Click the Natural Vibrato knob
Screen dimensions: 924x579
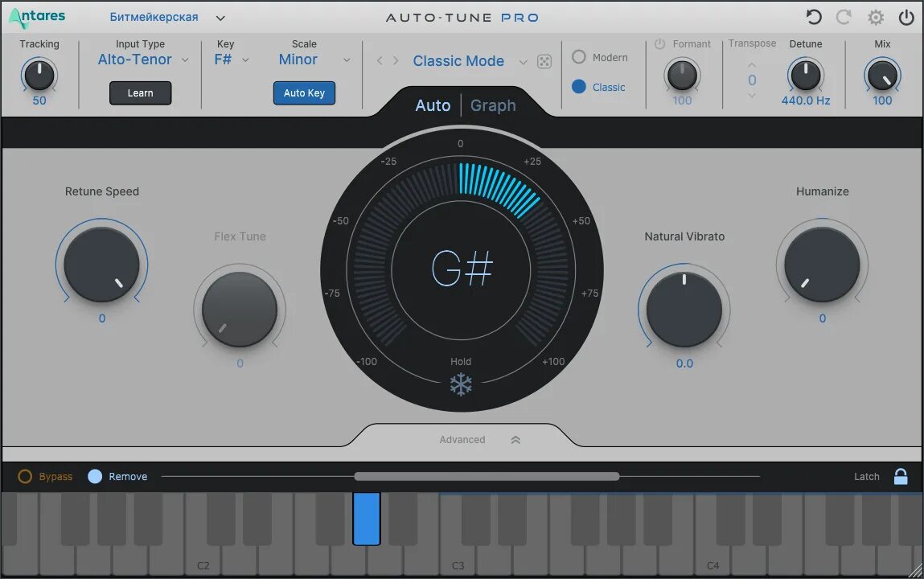coord(684,310)
